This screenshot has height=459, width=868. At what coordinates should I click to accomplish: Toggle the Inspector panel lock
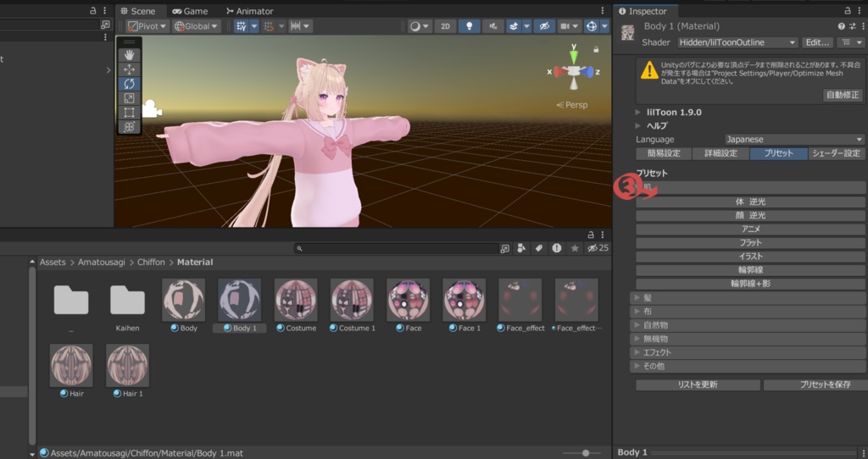tap(848, 10)
